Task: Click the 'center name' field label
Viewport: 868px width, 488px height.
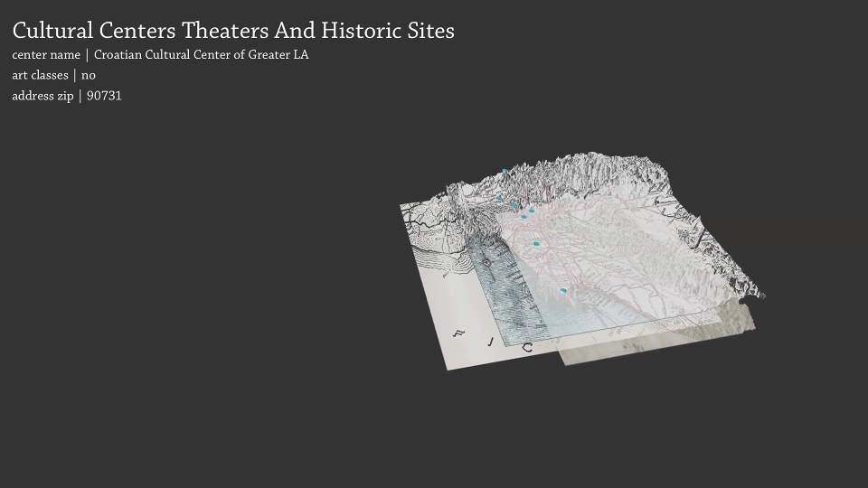Action: pyautogui.click(x=45, y=55)
